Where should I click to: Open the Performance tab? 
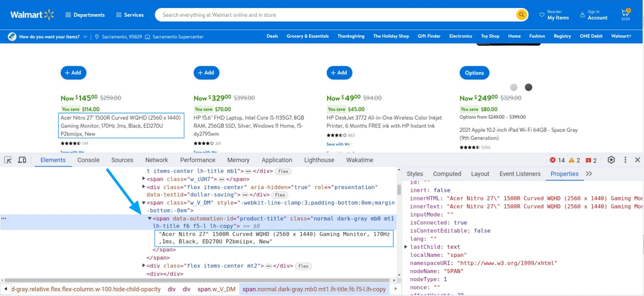pyautogui.click(x=198, y=160)
